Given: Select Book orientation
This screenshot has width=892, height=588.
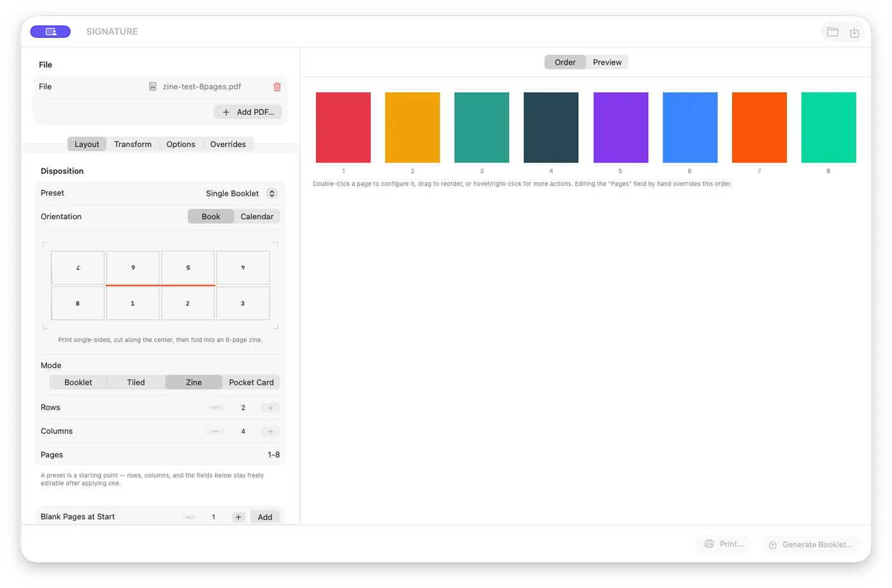Looking at the screenshot, I should tap(211, 217).
